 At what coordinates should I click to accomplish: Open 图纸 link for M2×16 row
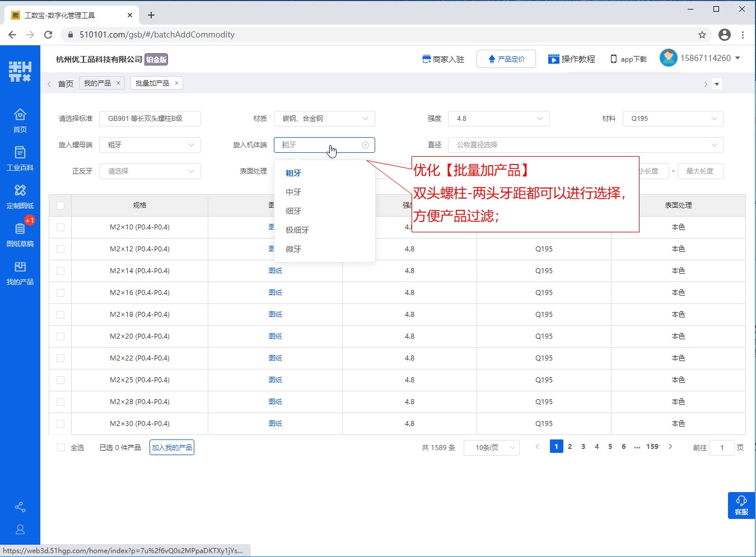coord(275,293)
